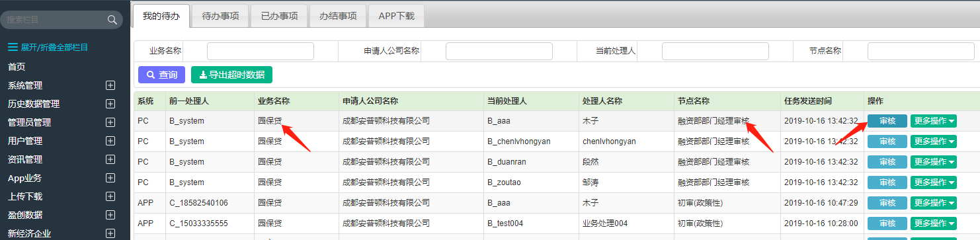980x240 pixels.
Task: Expand 新经济企业 plus icon
Action: [110, 233]
